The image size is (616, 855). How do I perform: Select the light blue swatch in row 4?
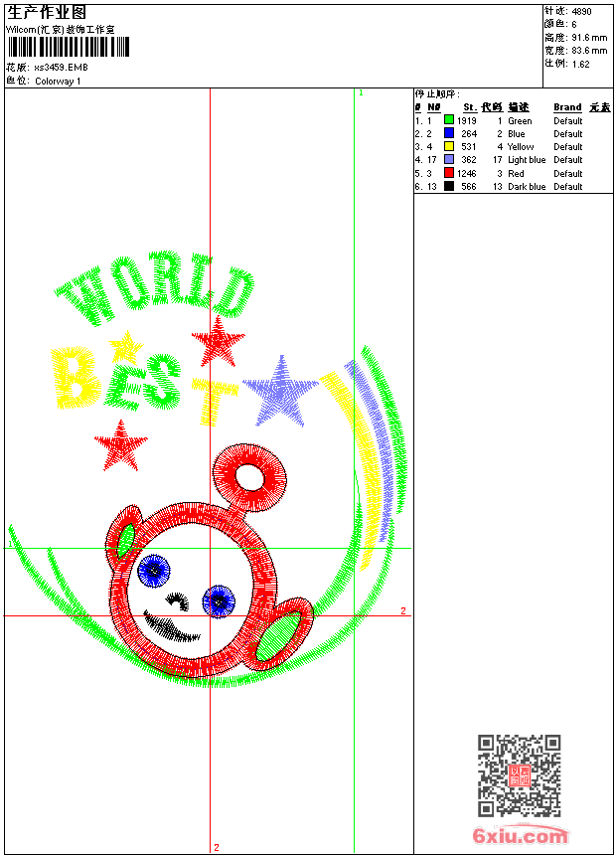point(449,159)
